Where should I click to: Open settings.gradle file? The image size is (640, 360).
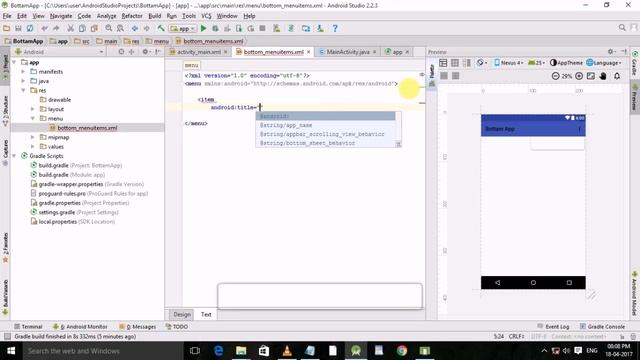(74, 212)
